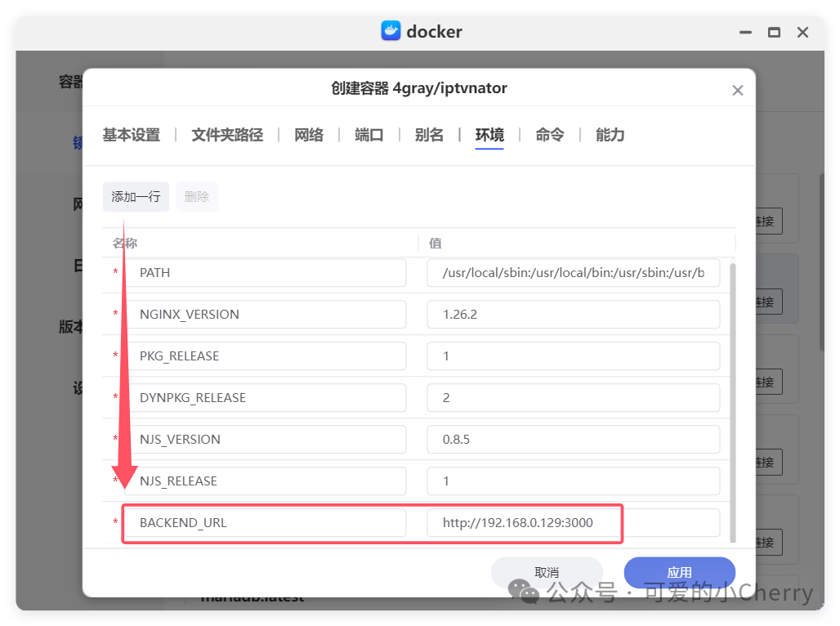Screen dimensions: 840x626
Task: Open the 文件夹路径 tab
Action: 227,135
